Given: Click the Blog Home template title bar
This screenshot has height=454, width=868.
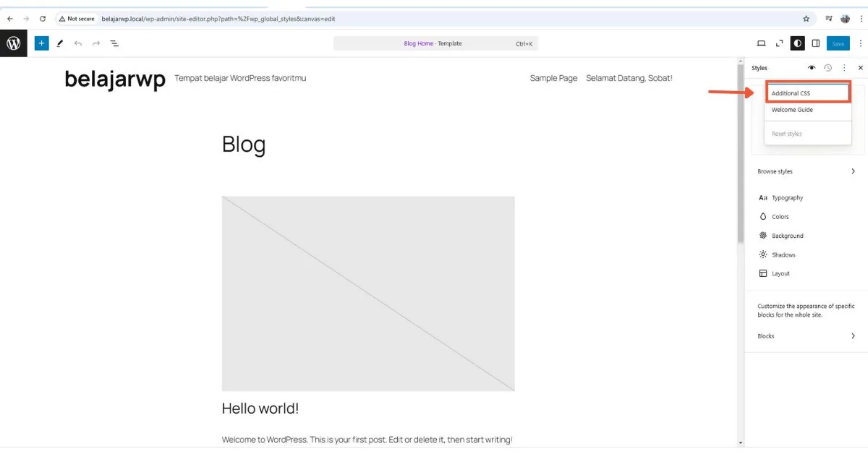Looking at the screenshot, I should click(x=434, y=43).
